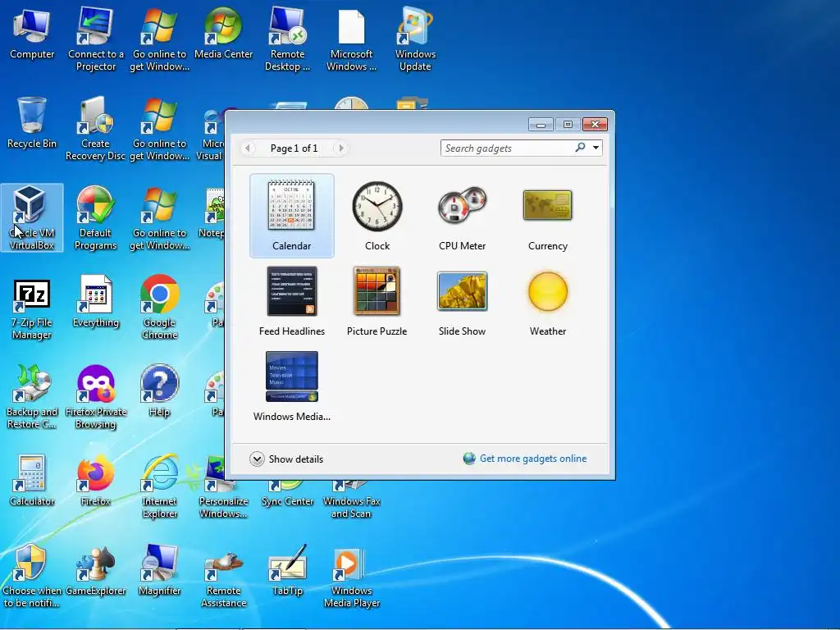Select the Windows Media Center gadget

click(291, 386)
